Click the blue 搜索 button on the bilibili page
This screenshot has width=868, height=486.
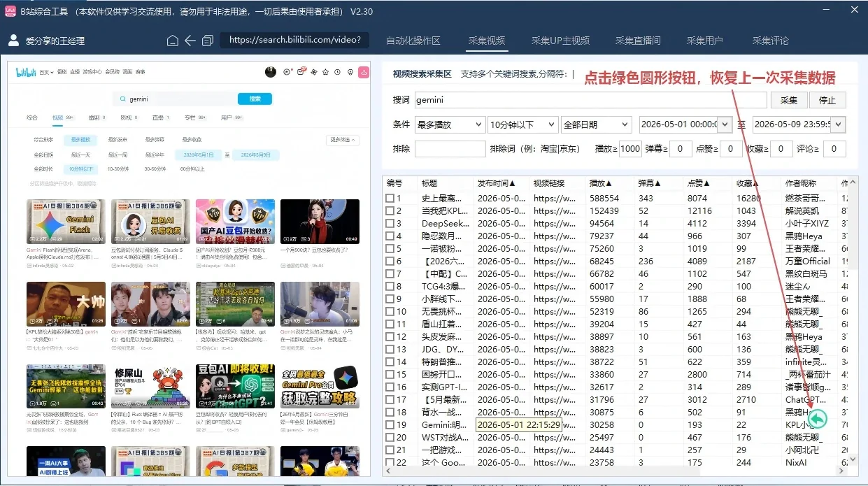pyautogui.click(x=255, y=99)
